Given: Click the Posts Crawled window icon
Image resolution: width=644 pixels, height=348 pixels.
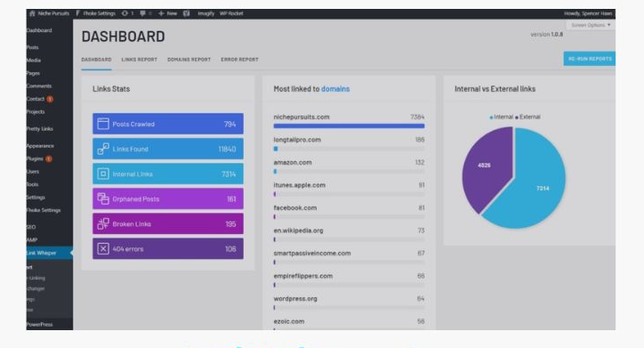Looking at the screenshot, I should [x=103, y=124].
